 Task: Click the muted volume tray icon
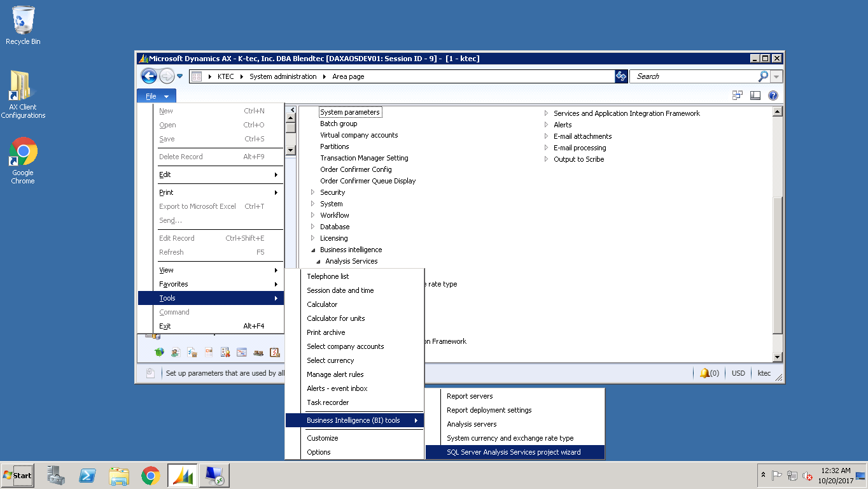(808, 476)
